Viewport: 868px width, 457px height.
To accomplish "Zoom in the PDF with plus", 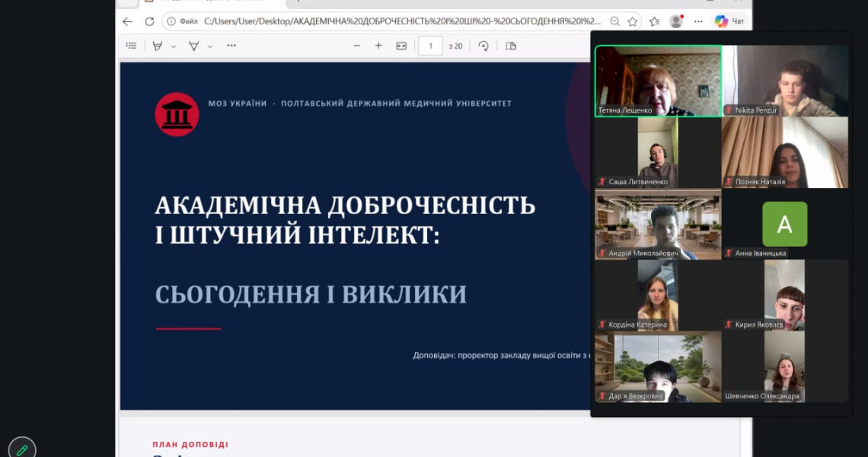I will (x=378, y=46).
